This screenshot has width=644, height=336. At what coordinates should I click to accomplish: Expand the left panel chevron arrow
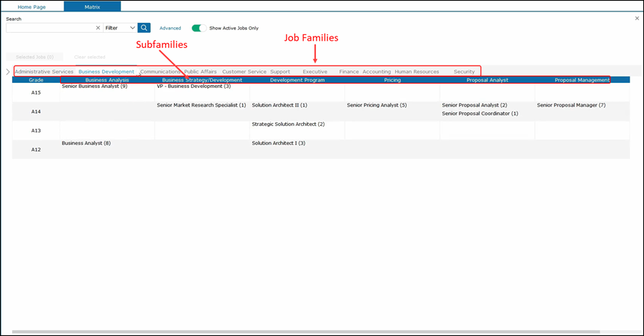[8, 71]
